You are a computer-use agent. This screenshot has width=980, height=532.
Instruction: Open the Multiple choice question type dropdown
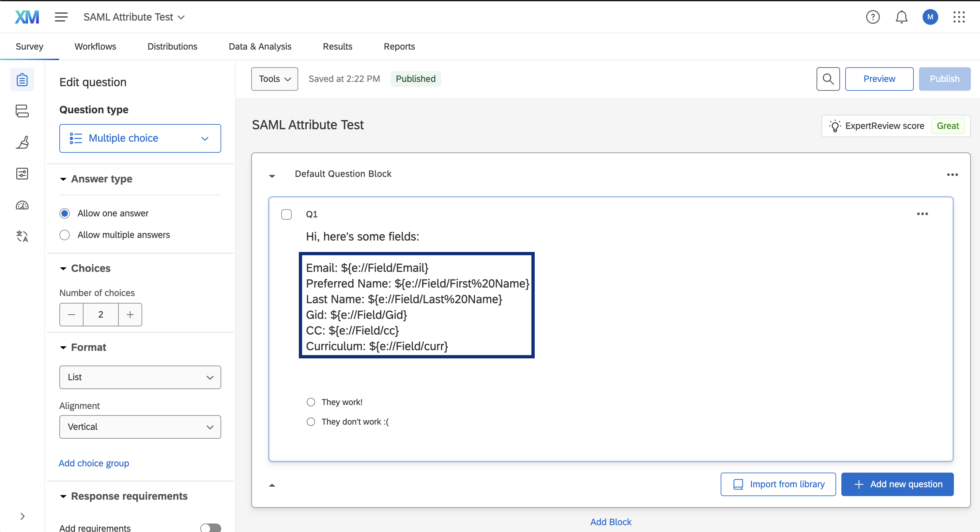coord(140,138)
